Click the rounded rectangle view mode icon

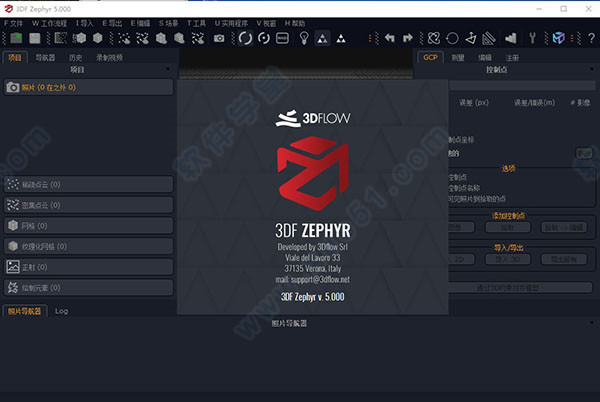coord(282,38)
